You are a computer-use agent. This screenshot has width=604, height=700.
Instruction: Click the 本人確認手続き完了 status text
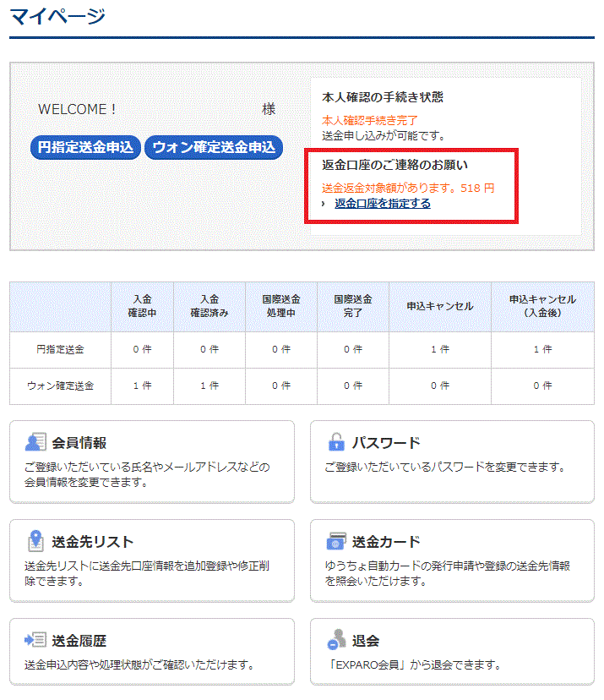pos(370,121)
